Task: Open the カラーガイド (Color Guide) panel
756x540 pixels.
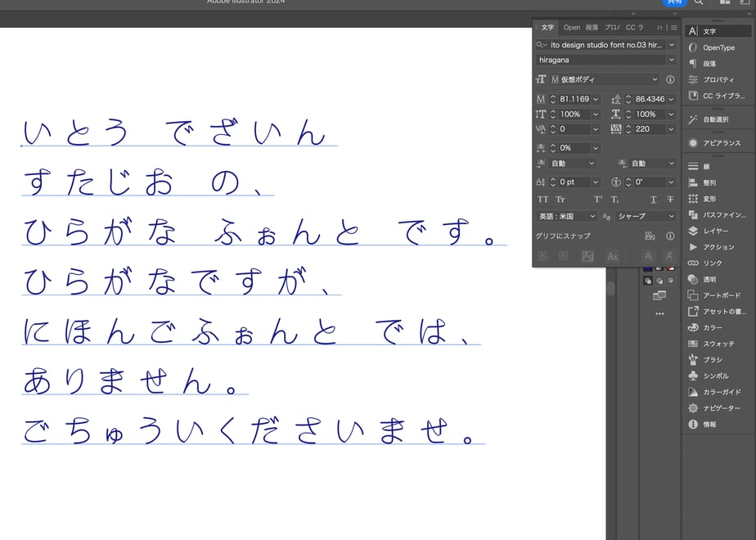Action: (718, 392)
